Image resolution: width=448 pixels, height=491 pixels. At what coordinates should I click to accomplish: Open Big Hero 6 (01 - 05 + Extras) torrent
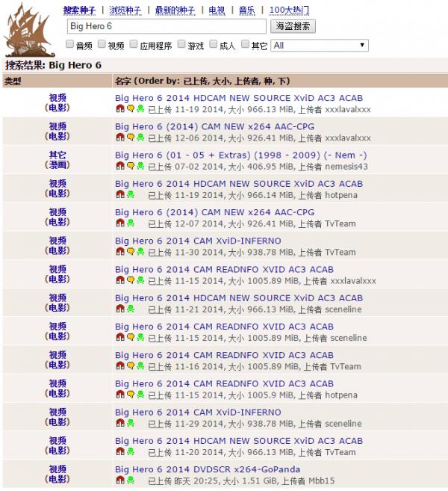pos(240,155)
